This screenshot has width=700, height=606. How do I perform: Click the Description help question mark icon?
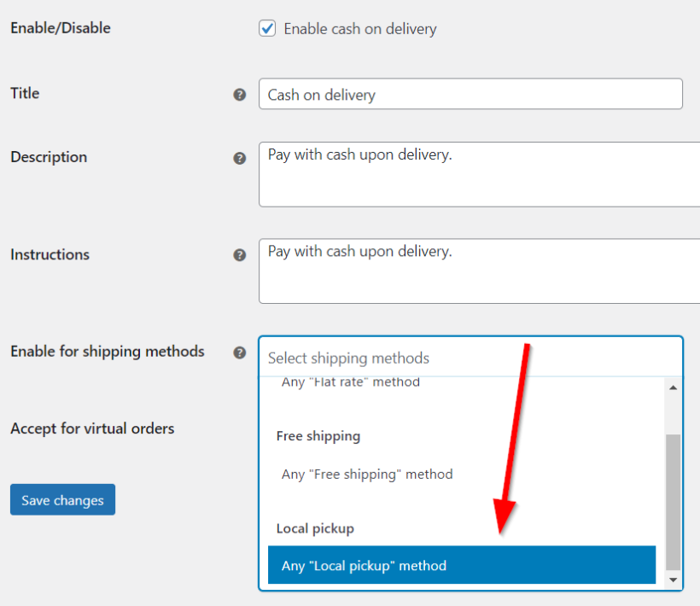pos(240,158)
